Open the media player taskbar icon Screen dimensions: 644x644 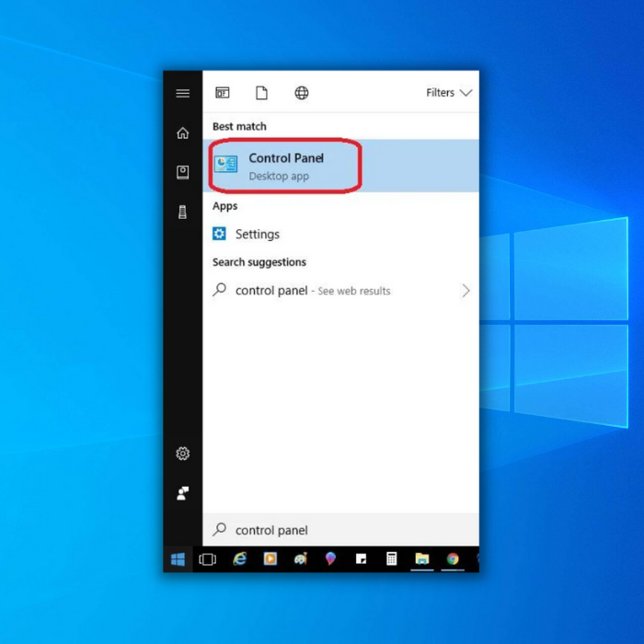[270, 559]
